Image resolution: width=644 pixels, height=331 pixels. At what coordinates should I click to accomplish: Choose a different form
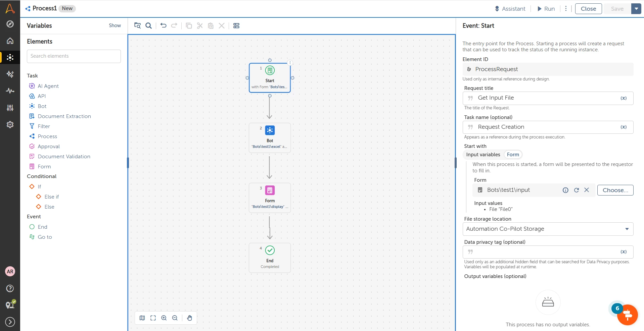(615, 190)
